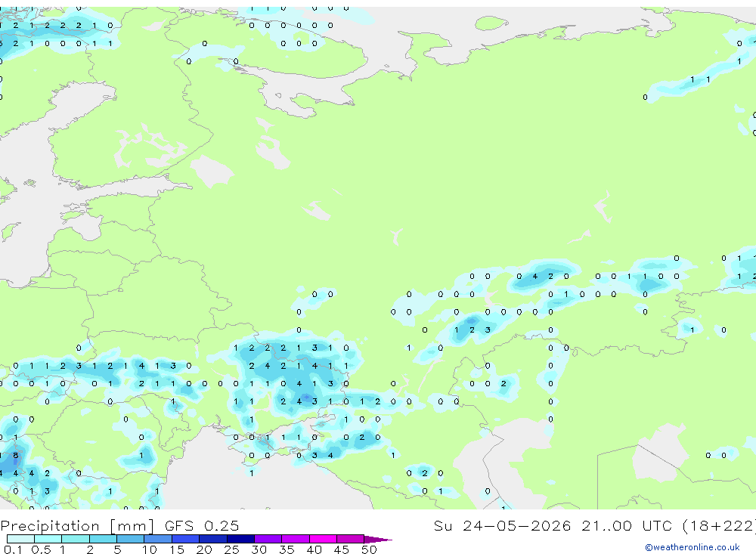Pick the legend swatch between 5 and 10

131,539
